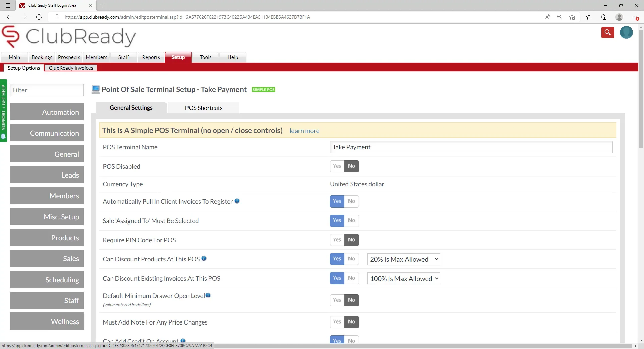Open the 100% Is Max Allowed dropdown

(x=404, y=279)
